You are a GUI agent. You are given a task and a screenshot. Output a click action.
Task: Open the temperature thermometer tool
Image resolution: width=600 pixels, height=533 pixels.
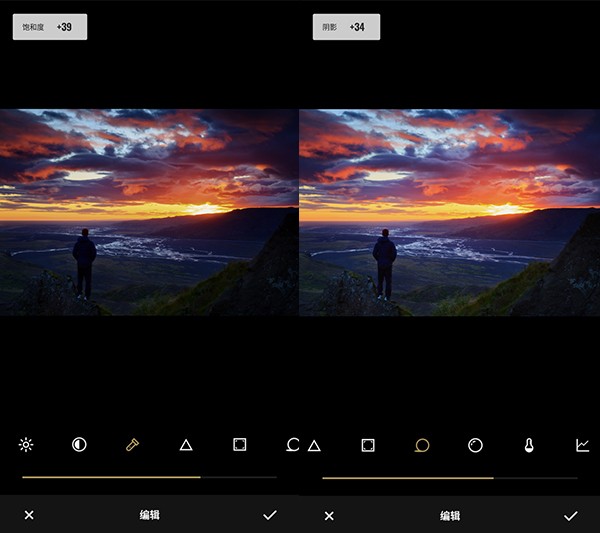pyautogui.click(x=529, y=445)
